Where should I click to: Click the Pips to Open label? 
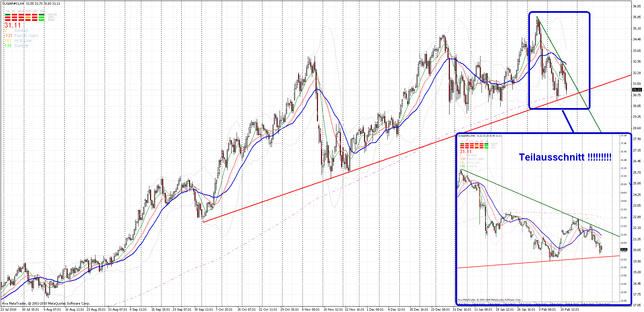[x=26, y=36]
